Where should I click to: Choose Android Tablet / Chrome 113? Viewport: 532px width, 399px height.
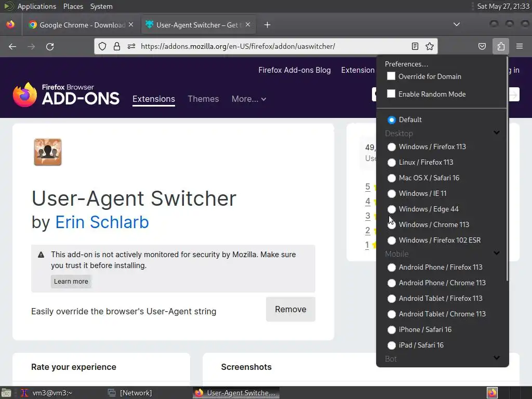392,314
